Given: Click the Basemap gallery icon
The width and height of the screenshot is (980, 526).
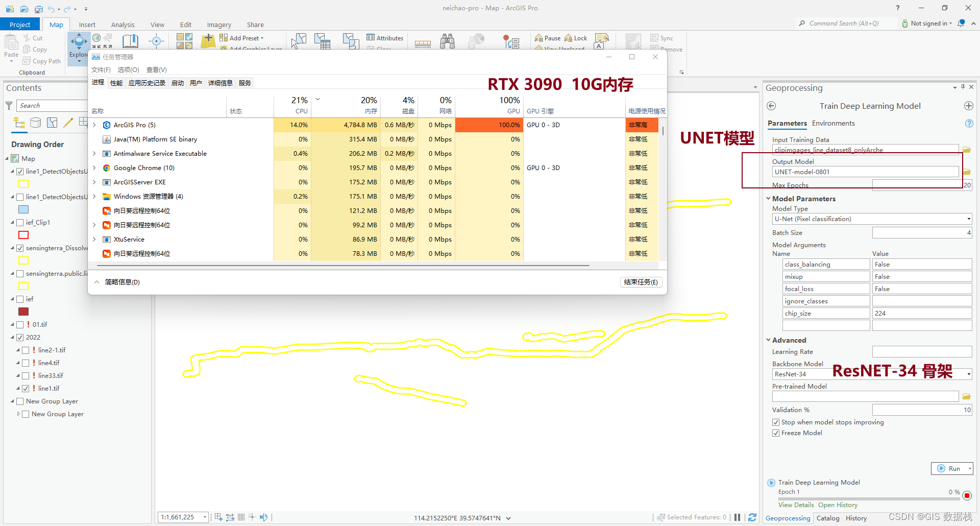Looking at the screenshot, I should 184,40.
